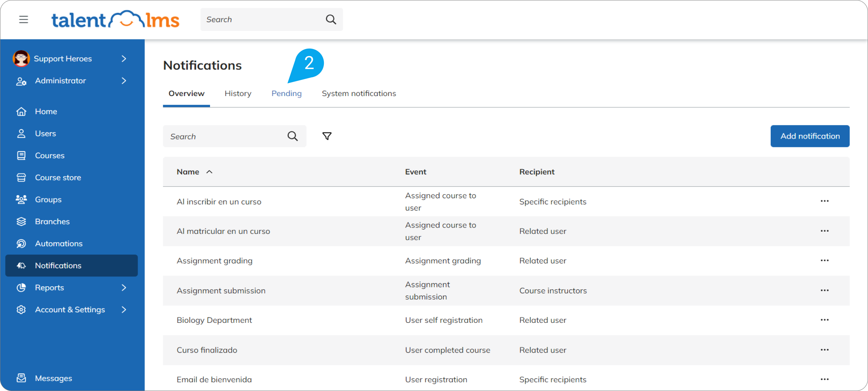Click the name 'Biology Department'
The image size is (868, 391).
pos(214,320)
